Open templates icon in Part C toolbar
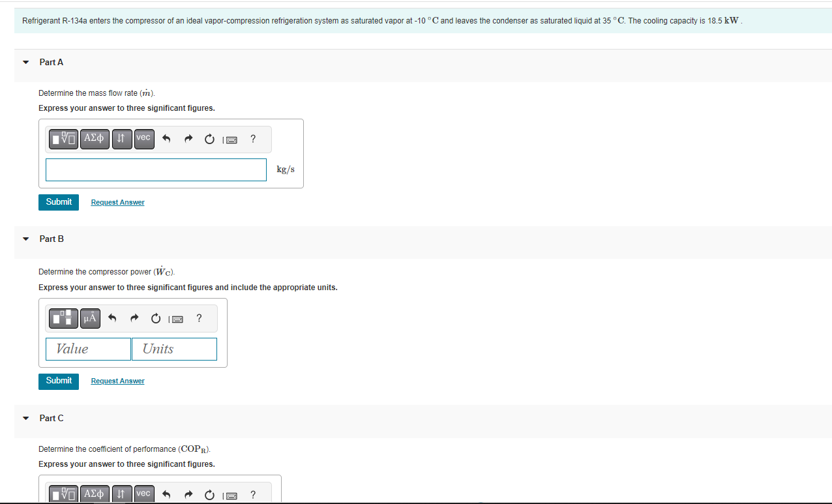Screen dimensions: 832x504 coord(65,494)
